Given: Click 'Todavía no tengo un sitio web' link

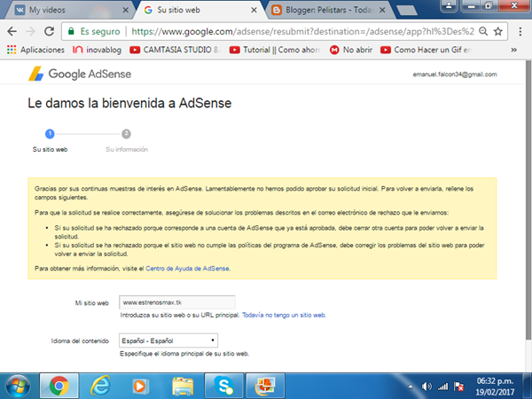Looking at the screenshot, I should tap(284, 315).
